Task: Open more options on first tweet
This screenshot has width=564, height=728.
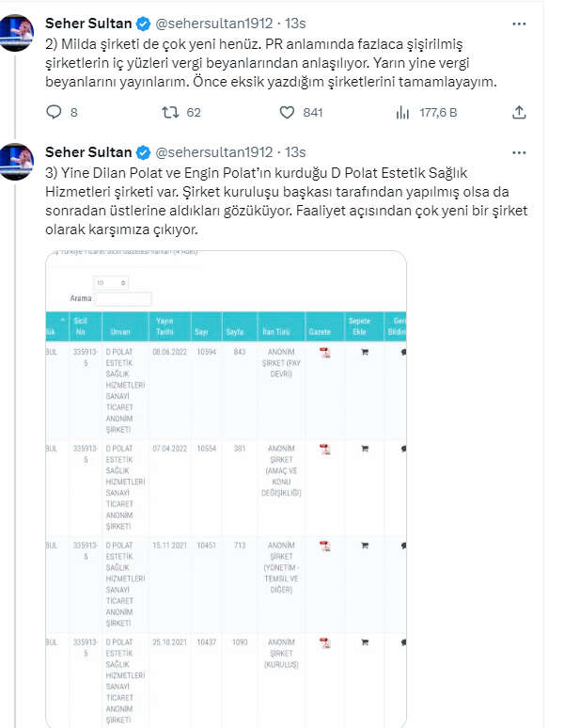Action: (x=519, y=23)
